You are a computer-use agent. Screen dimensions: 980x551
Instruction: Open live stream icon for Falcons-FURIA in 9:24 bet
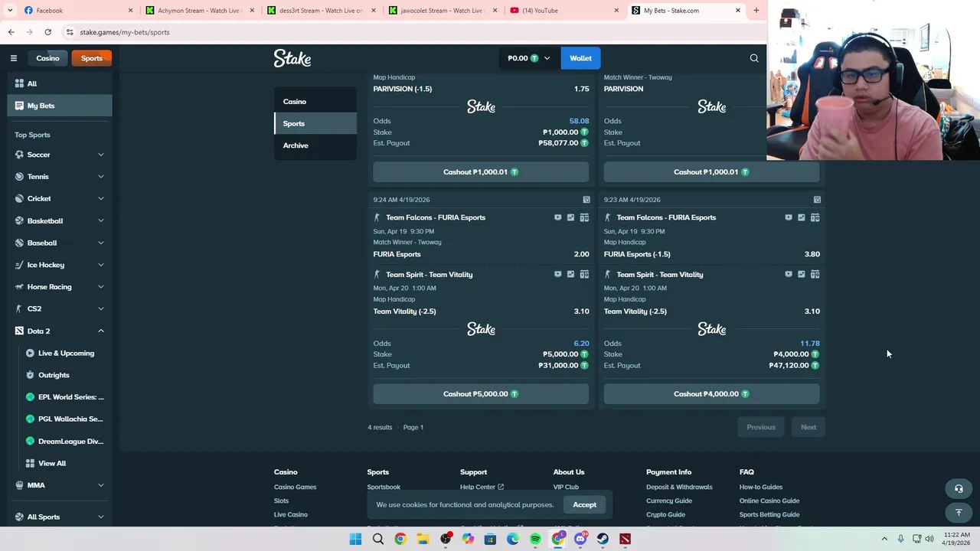click(x=557, y=217)
